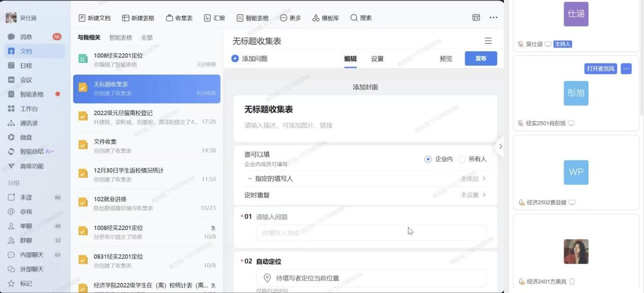The height and width of the screenshot is (293, 644).
Task: Click the 搜索 magnifier icon
Action: pos(354,18)
